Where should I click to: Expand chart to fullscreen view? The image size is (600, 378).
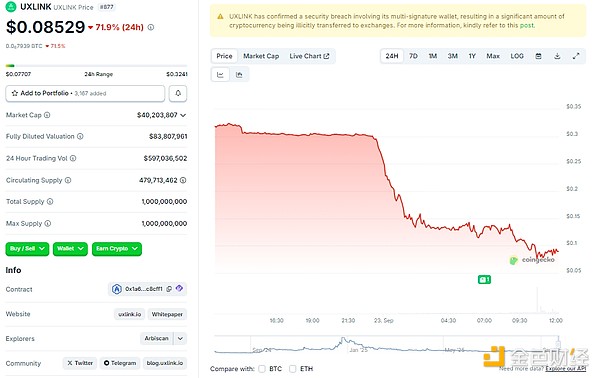click(576, 56)
